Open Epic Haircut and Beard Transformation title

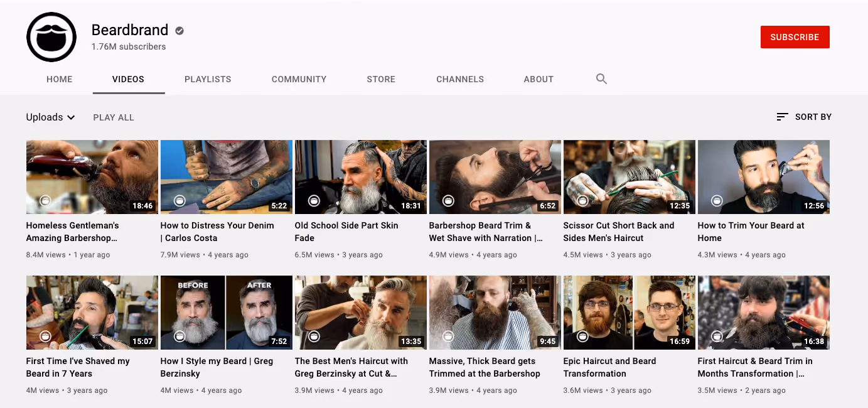pos(609,367)
